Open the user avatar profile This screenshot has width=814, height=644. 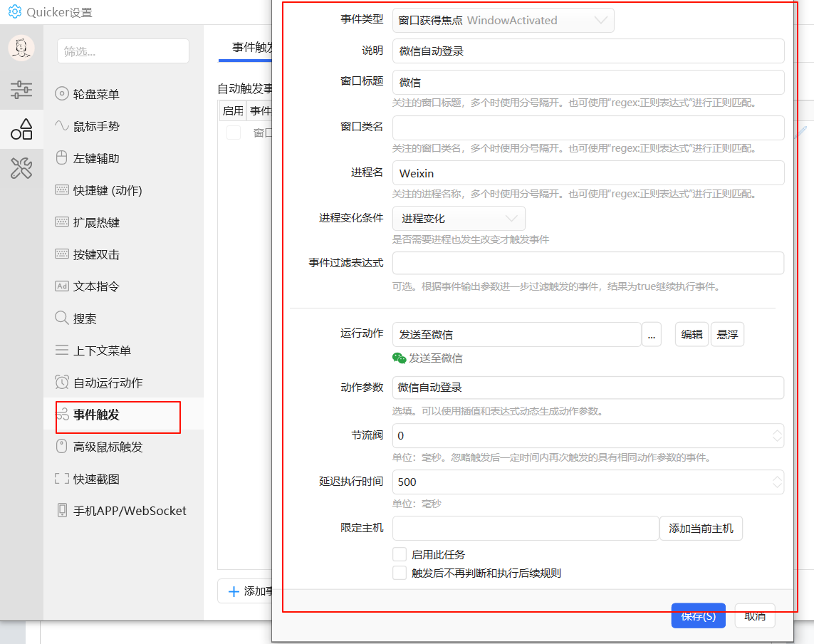[21, 48]
